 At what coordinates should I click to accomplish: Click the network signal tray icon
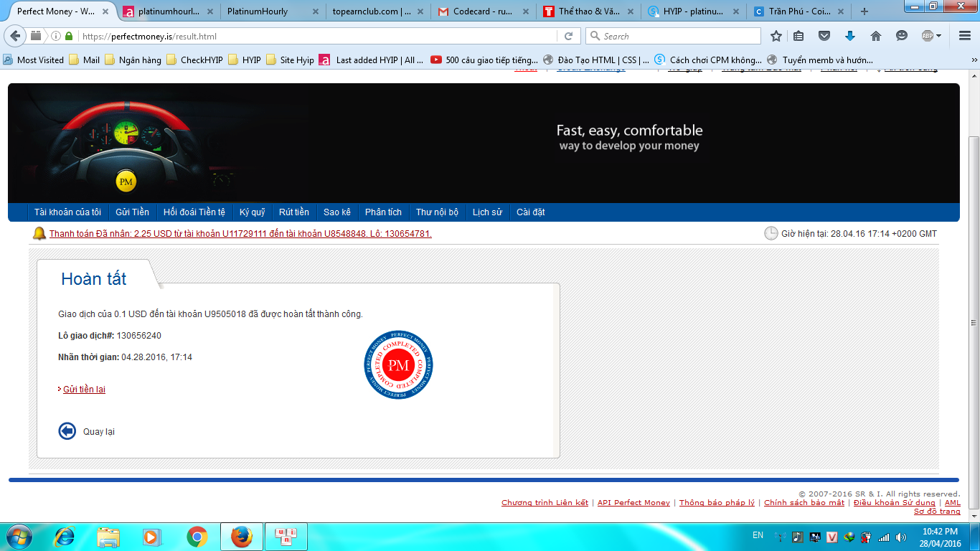point(883,537)
